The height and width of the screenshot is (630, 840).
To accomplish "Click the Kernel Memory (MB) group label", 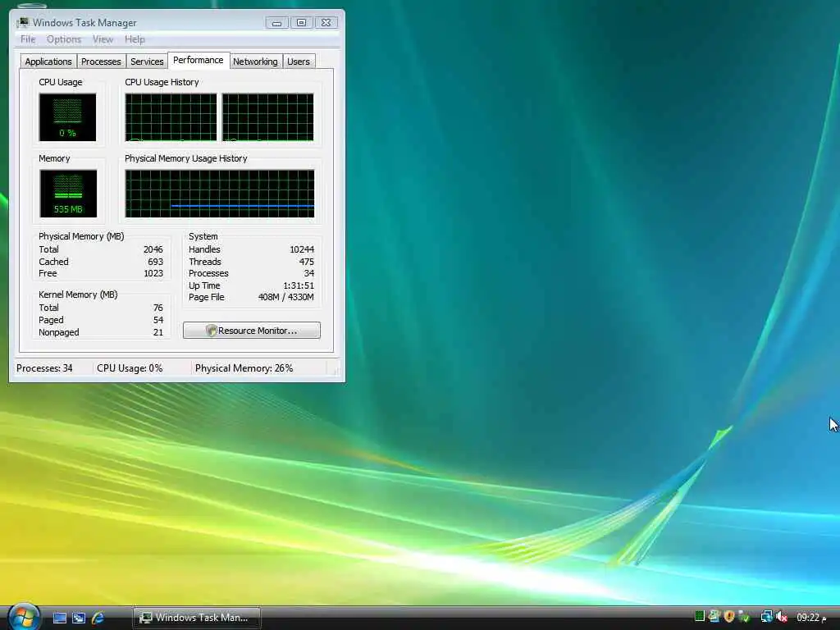I will pyautogui.click(x=78, y=294).
